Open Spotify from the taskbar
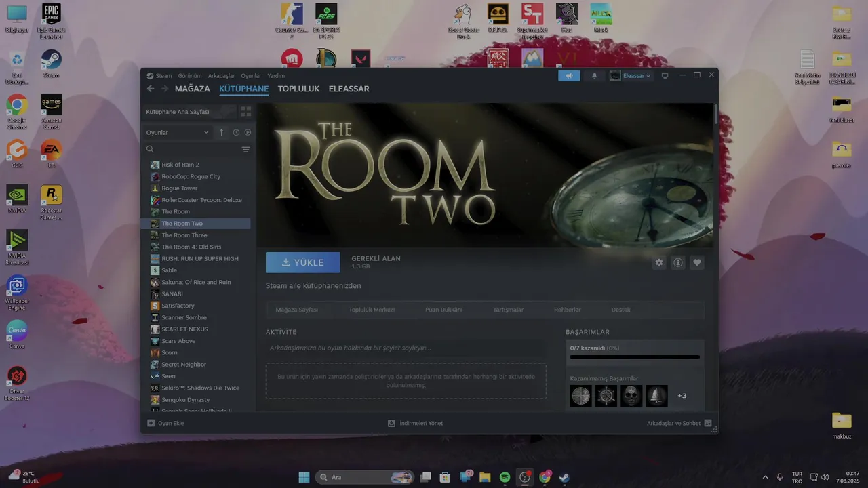The image size is (868, 488). coord(505,477)
